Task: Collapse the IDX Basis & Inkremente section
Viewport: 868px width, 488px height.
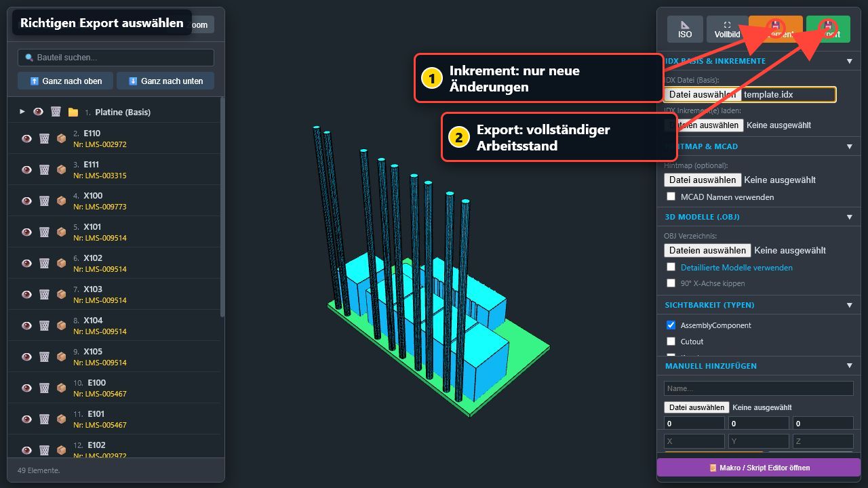Action: 850,61
